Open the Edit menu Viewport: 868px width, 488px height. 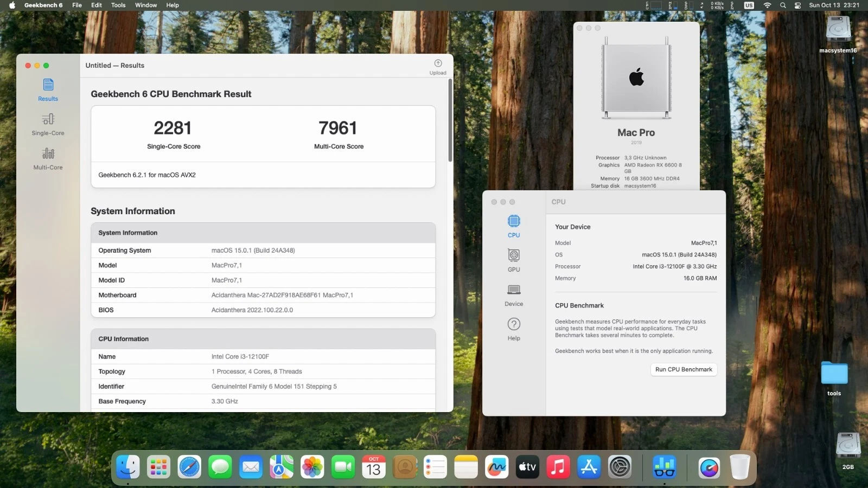click(97, 5)
